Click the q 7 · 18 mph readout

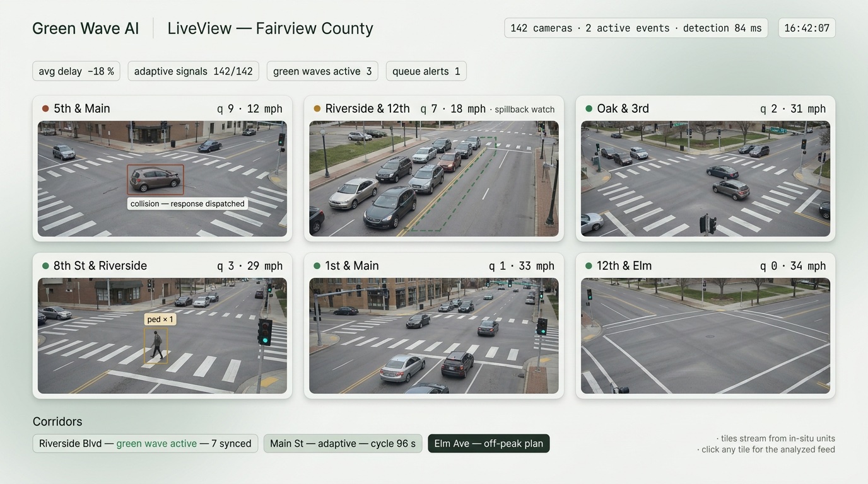coord(453,109)
